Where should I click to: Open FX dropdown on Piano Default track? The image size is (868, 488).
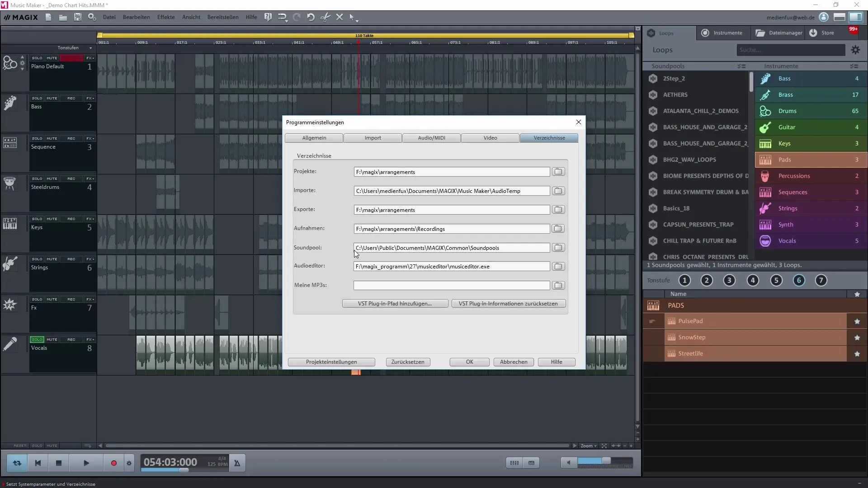(x=90, y=58)
